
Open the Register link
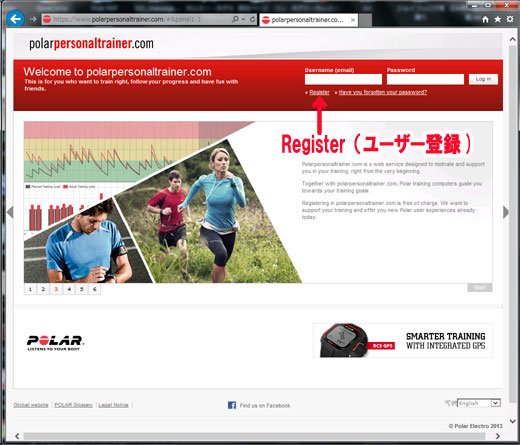tap(319, 92)
